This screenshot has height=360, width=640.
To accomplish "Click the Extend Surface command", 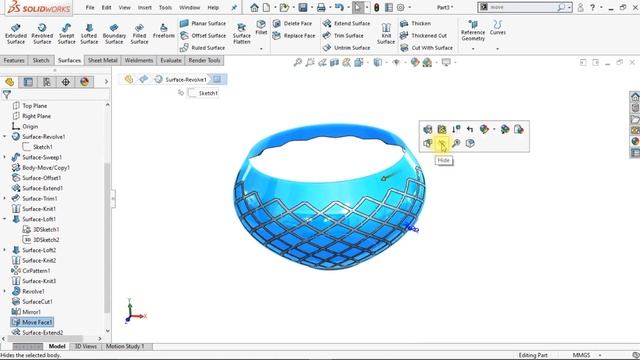I will pos(346,23).
